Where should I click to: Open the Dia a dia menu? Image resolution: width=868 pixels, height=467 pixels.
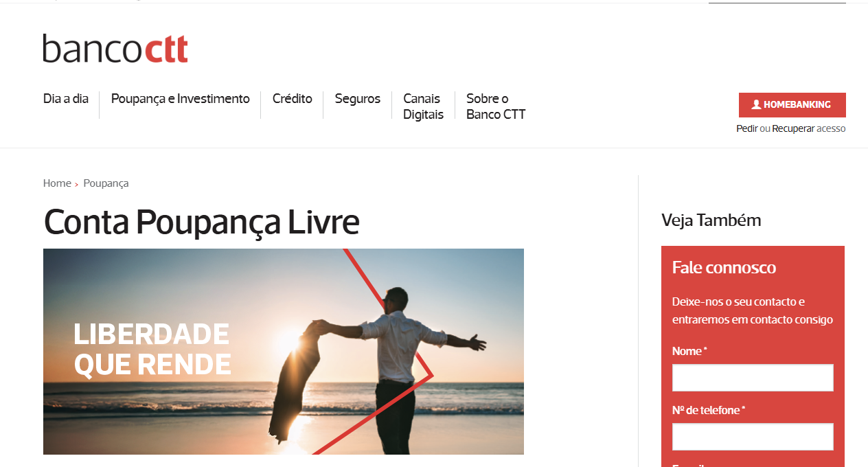[66, 98]
